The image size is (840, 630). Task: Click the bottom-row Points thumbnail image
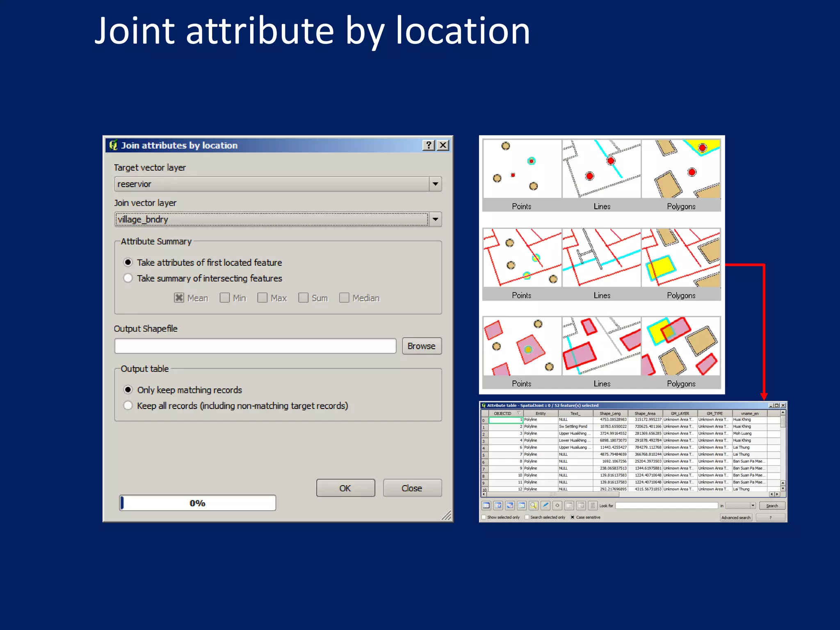(522, 346)
